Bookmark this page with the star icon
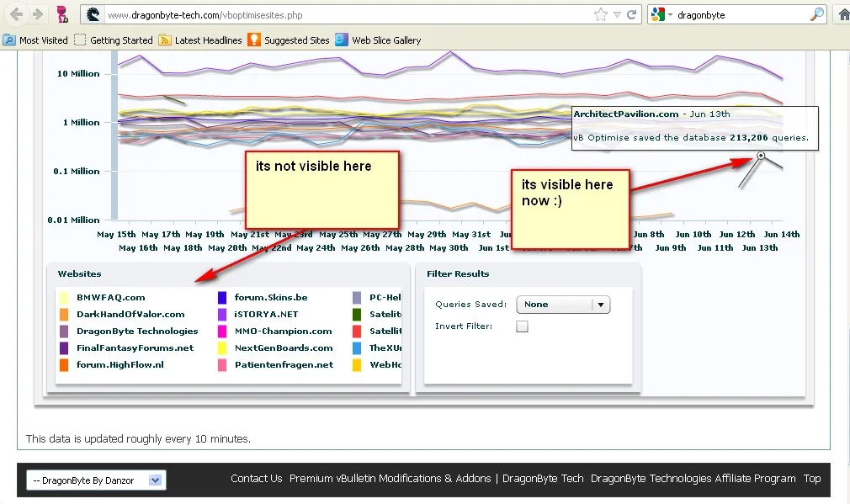Viewport: 850px width, 504px height. (601, 14)
